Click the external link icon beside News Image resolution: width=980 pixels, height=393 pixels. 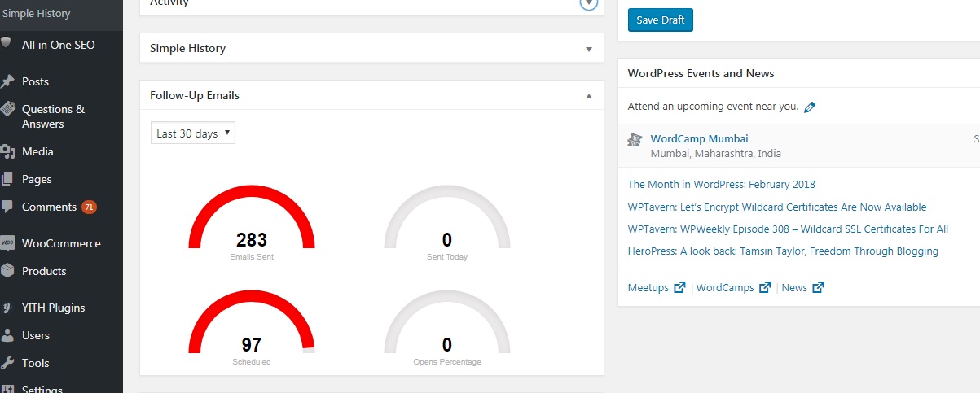pyautogui.click(x=818, y=287)
